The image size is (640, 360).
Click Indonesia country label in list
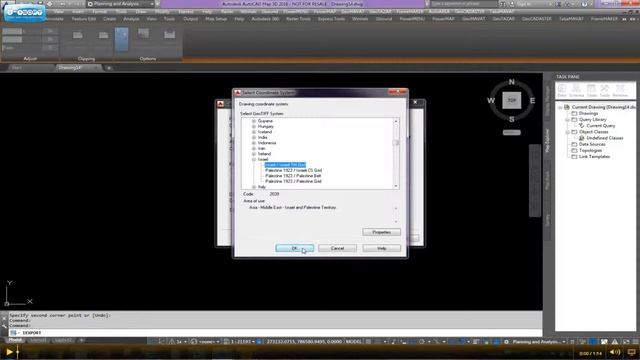coord(267,143)
